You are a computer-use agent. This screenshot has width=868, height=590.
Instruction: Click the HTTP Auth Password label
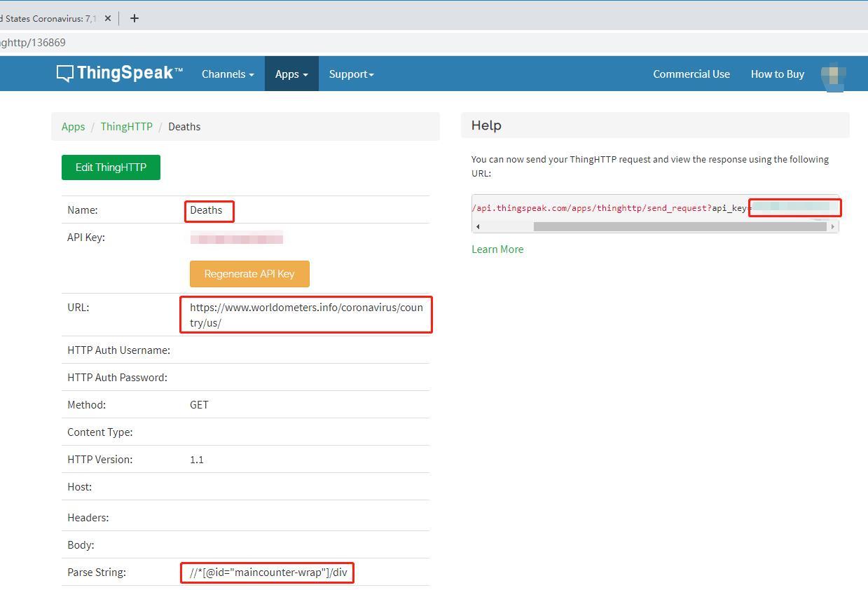(117, 378)
